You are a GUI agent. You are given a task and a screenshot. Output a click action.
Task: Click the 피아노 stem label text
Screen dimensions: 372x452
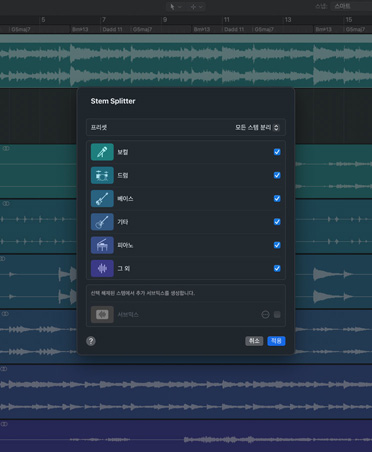[x=125, y=245]
